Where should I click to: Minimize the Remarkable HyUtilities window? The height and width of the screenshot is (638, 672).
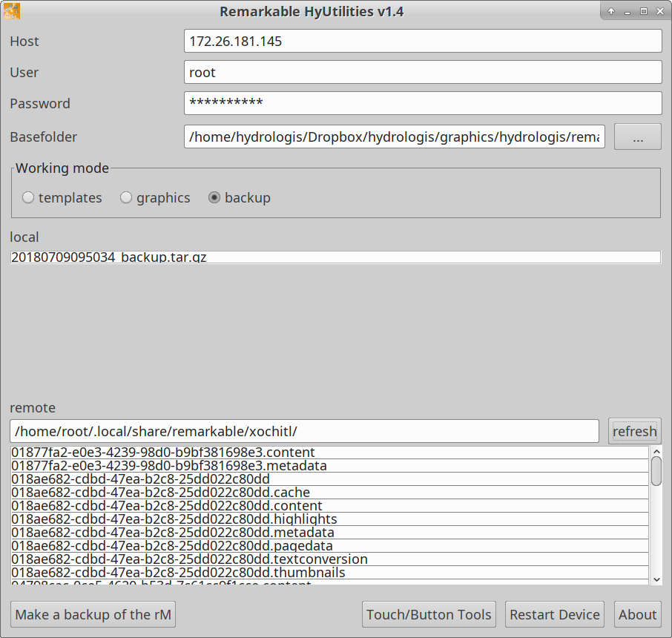[x=627, y=12]
